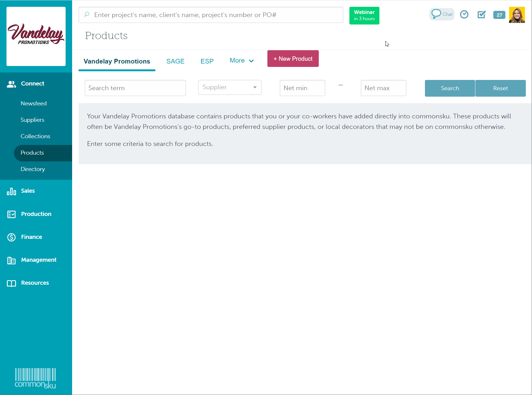Open the Sales section in sidebar

[x=28, y=191]
